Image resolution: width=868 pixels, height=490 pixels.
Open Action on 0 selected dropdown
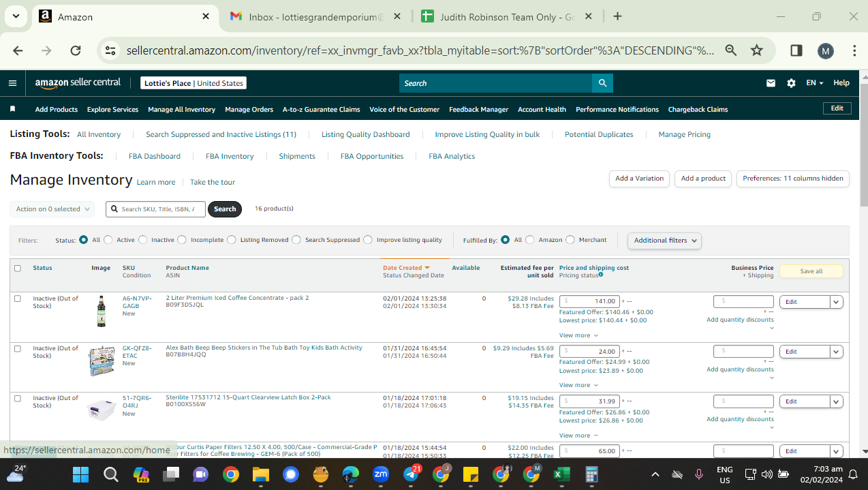click(52, 209)
